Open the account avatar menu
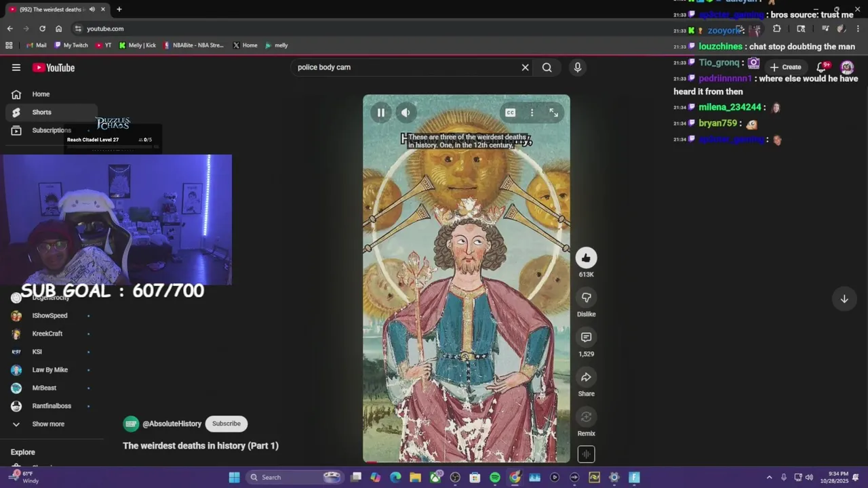 847,67
